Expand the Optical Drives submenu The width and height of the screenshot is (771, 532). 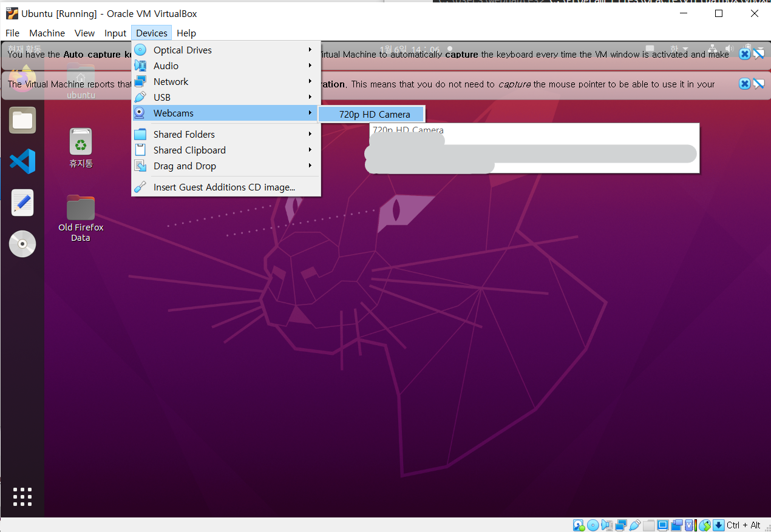226,50
